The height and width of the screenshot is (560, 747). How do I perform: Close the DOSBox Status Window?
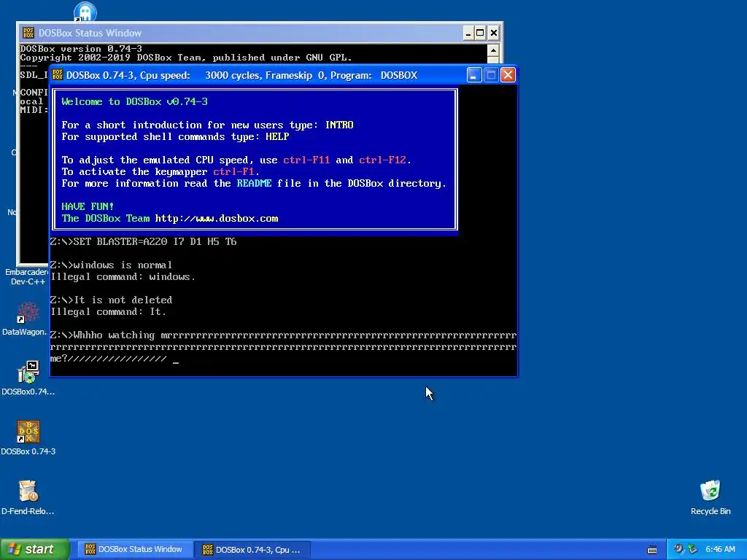click(x=494, y=33)
